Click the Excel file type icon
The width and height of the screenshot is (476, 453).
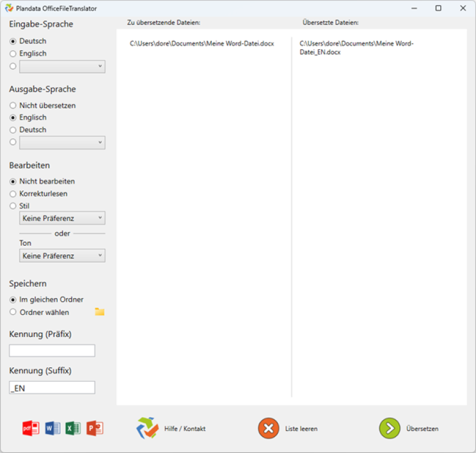click(73, 428)
